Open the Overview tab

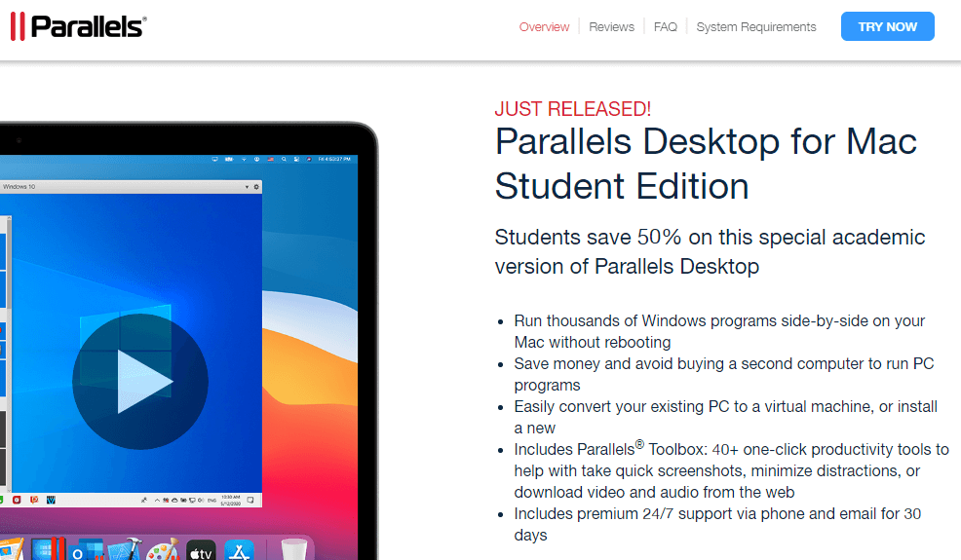click(544, 27)
